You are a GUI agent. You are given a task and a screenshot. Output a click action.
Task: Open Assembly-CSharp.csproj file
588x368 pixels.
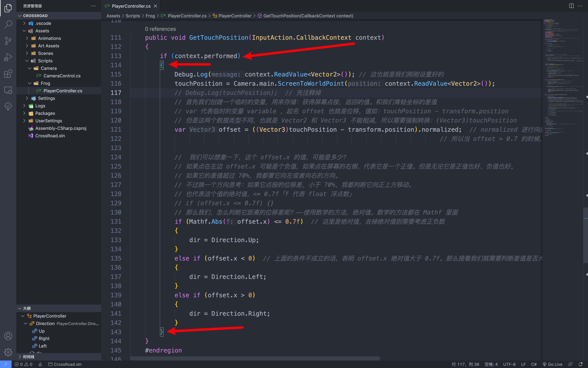59,128
